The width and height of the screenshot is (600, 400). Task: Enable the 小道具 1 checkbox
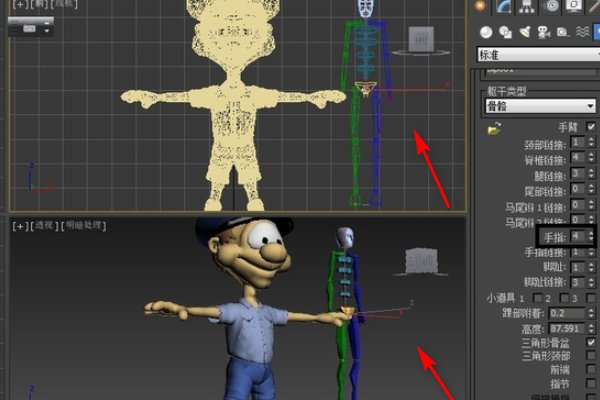[538, 297]
